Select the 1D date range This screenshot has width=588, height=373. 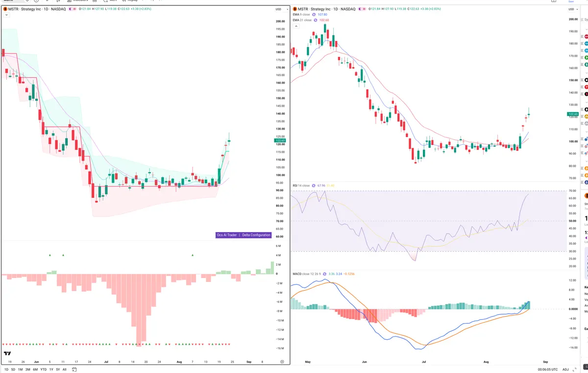click(6, 369)
